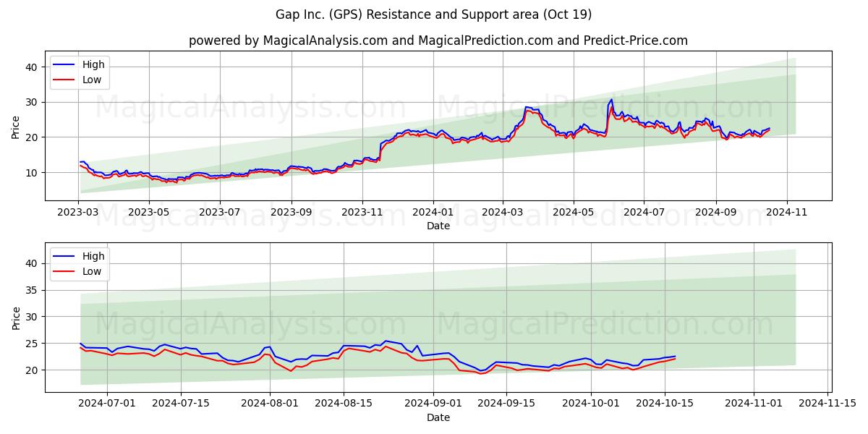868x434 pixels.
Task: Click the "powered by MagicalAnalysis.com" subtitle line
Action: pos(438,41)
